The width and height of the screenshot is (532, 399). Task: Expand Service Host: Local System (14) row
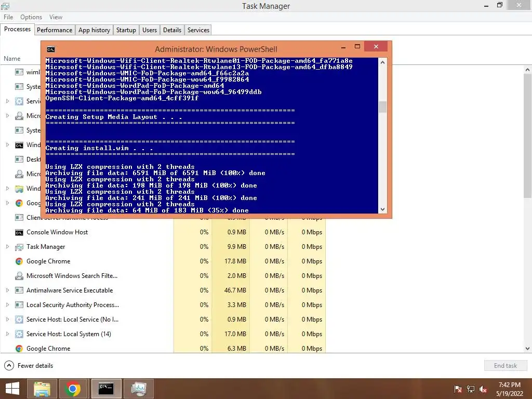tap(7, 334)
